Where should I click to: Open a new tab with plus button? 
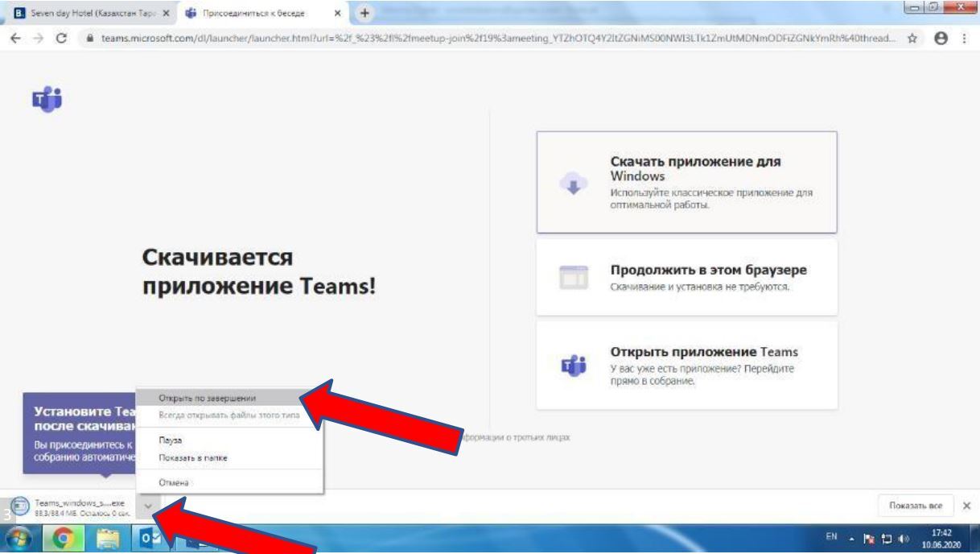click(365, 13)
